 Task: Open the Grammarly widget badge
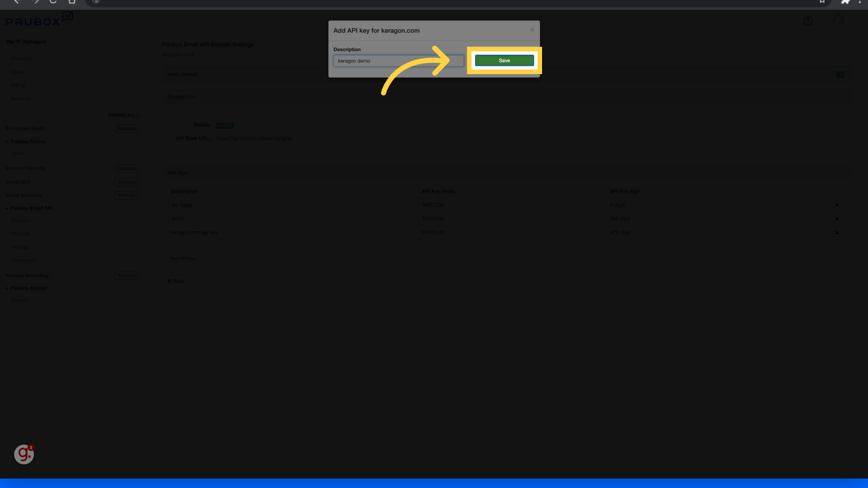click(24, 454)
